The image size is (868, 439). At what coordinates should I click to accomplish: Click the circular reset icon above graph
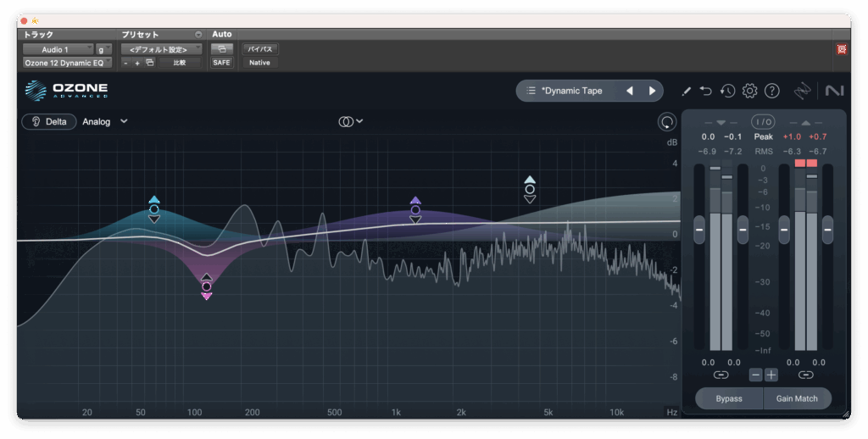pyautogui.click(x=667, y=121)
